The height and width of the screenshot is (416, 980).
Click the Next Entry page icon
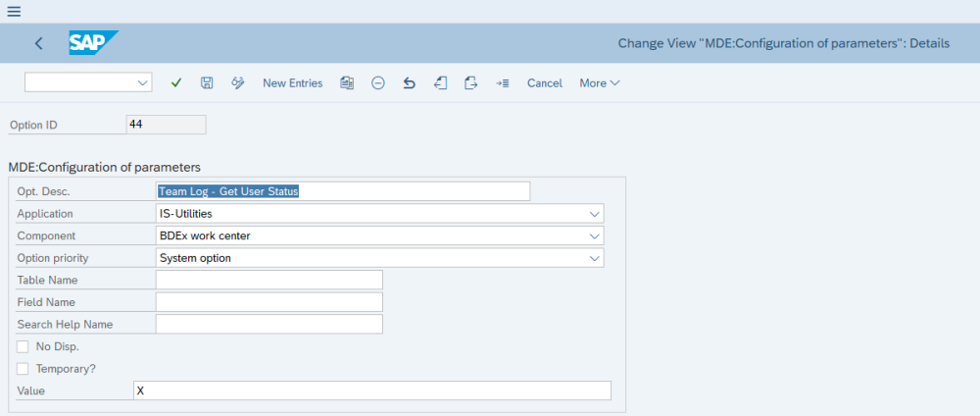470,83
